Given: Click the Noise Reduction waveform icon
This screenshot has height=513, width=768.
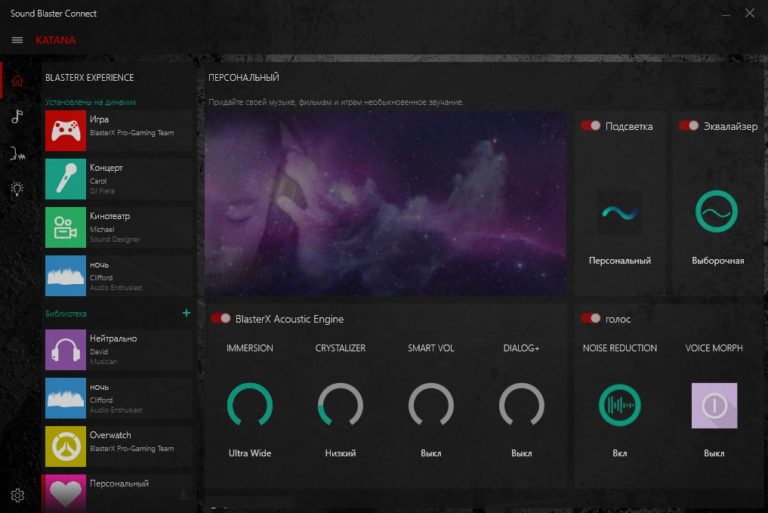Looking at the screenshot, I should [620, 405].
